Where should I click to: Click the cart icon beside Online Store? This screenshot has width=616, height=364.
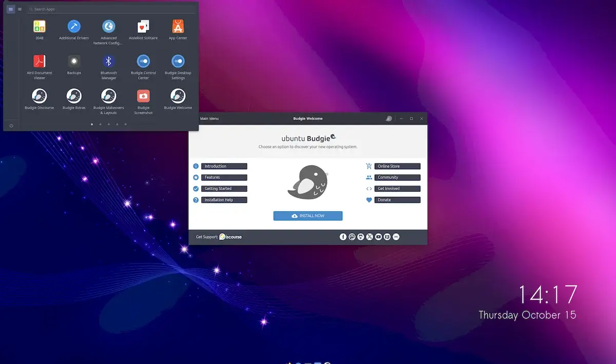tap(369, 166)
